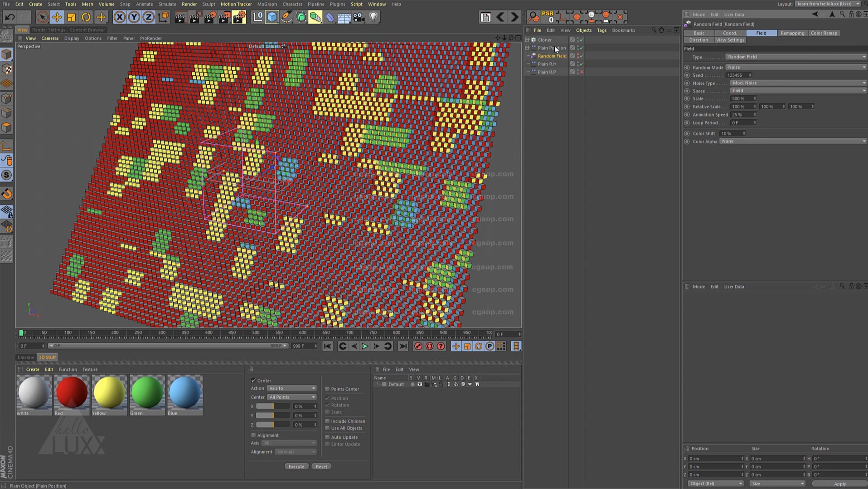The height and width of the screenshot is (489, 868).
Task: Switch to the Color Remap tab
Action: [824, 33]
